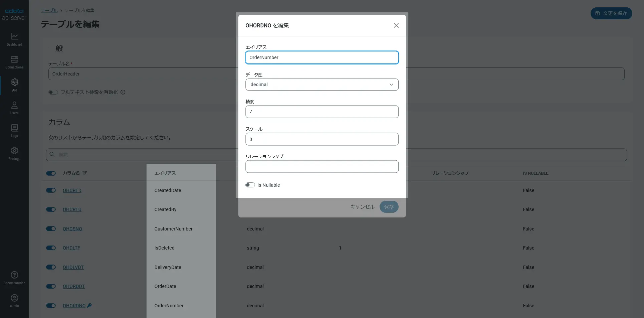This screenshot has width=644, height=318.
Task: Open the OHORDNO column link
Action: coord(74,306)
